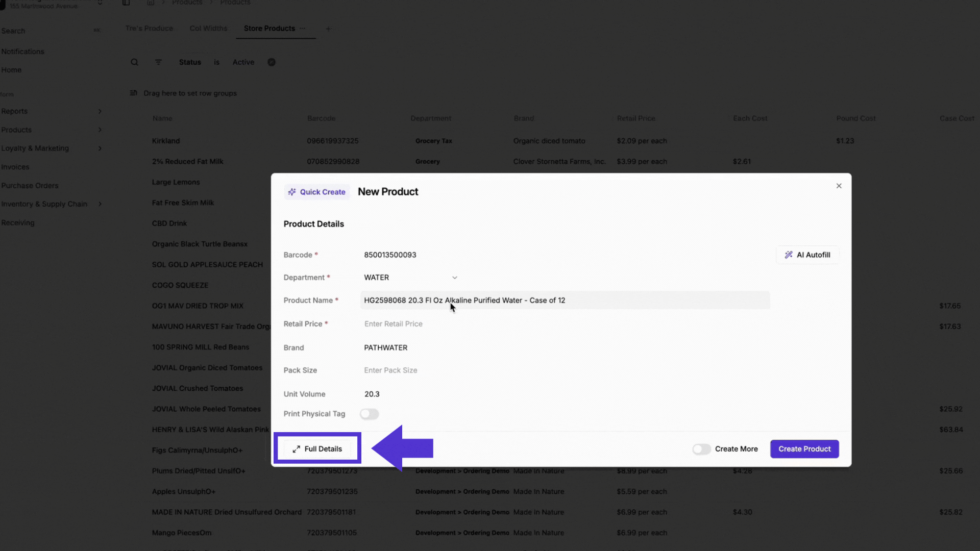The image size is (980, 551).
Task: Open the Department dropdown showing WATER
Action: click(x=410, y=278)
